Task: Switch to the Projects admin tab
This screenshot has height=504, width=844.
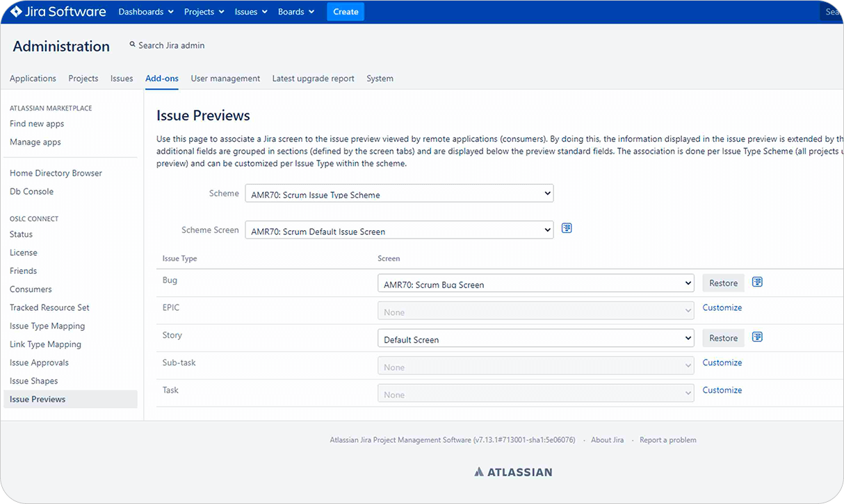Action: [x=83, y=79]
